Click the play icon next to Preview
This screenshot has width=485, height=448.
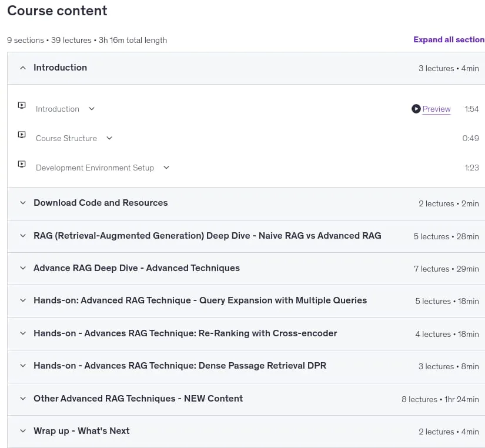pos(416,109)
